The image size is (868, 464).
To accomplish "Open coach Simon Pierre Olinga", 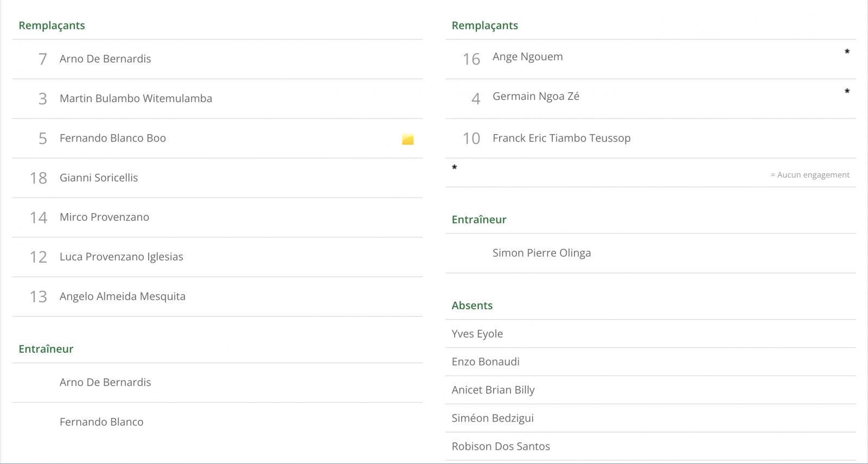I will [x=541, y=253].
